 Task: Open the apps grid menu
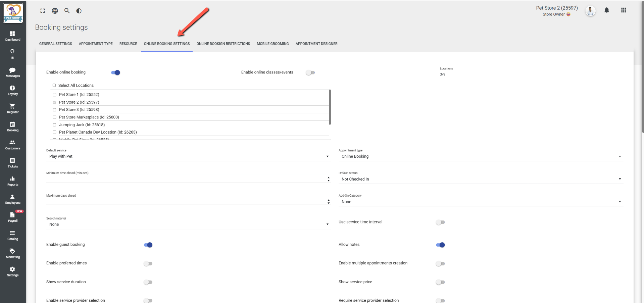click(x=624, y=10)
